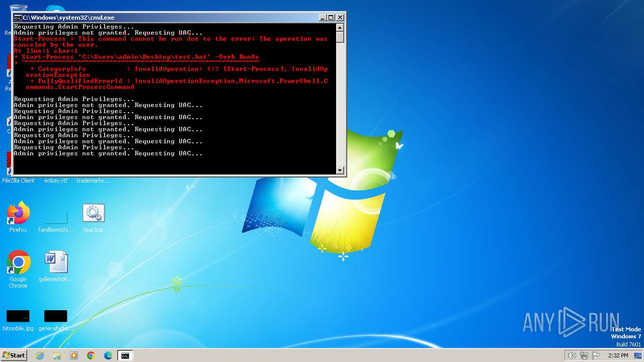Click the taskbar clock 2:32 PM
644x362 pixels.
[618, 355]
